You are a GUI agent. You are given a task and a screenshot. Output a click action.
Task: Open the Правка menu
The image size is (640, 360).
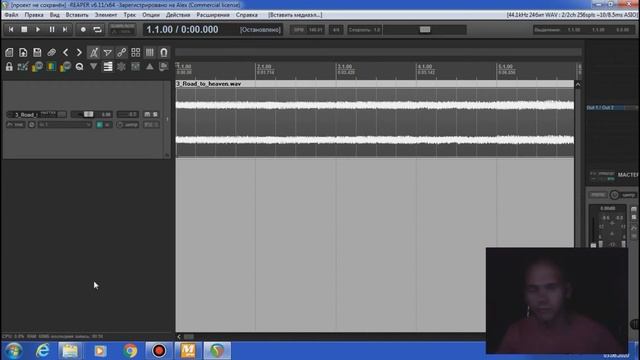(x=34, y=15)
